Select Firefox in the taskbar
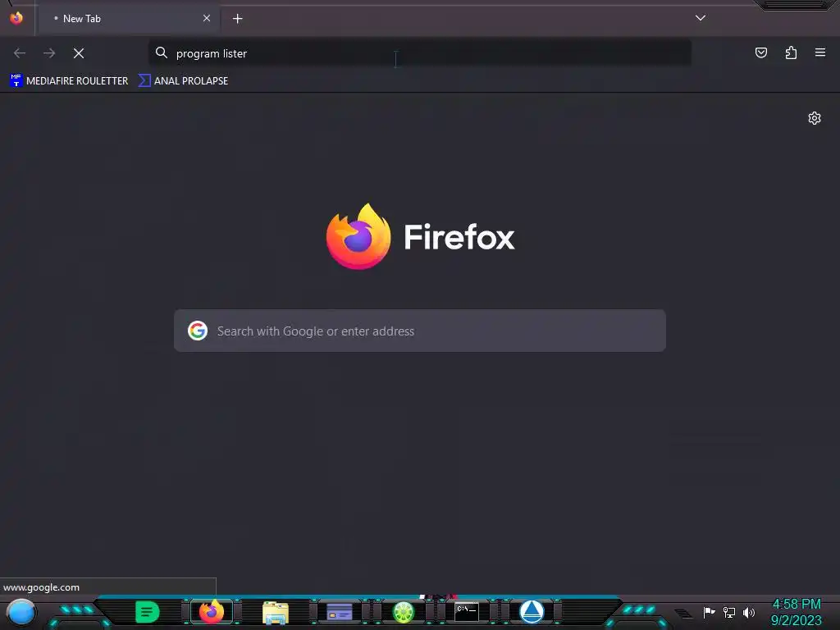 pos(212,612)
